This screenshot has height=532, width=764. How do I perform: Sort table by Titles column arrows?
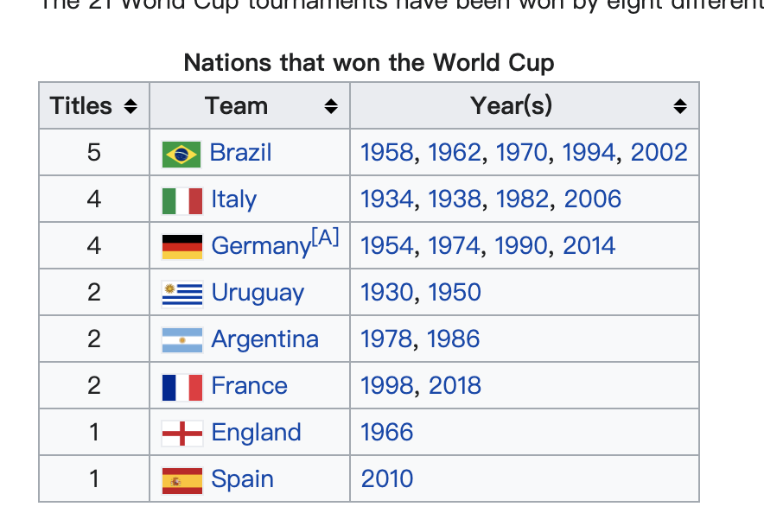[131, 106]
